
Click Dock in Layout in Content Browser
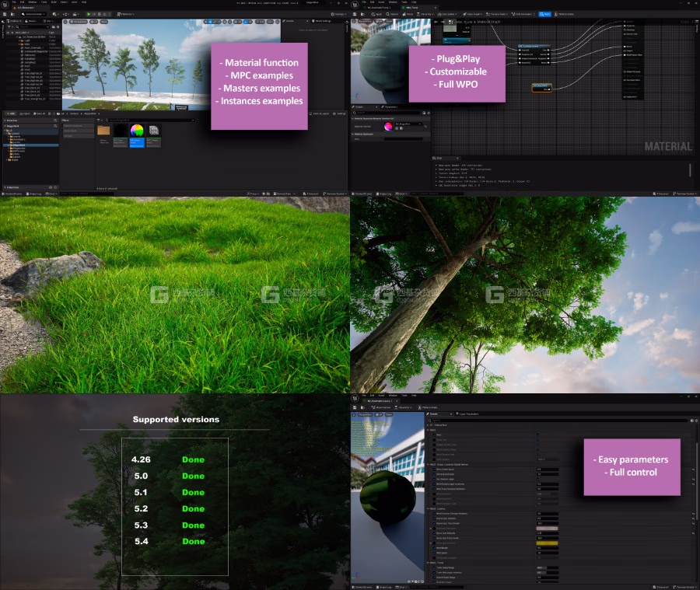tap(320, 113)
